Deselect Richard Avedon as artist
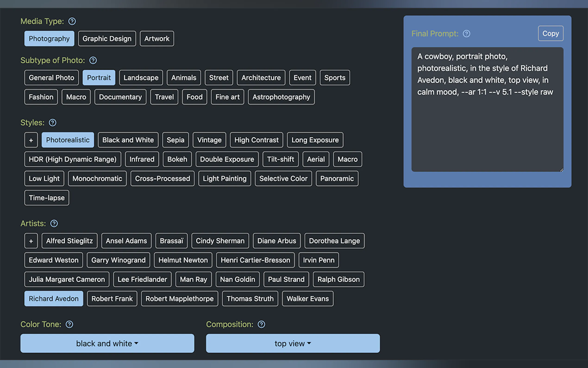This screenshot has height=368, width=588. (x=53, y=299)
